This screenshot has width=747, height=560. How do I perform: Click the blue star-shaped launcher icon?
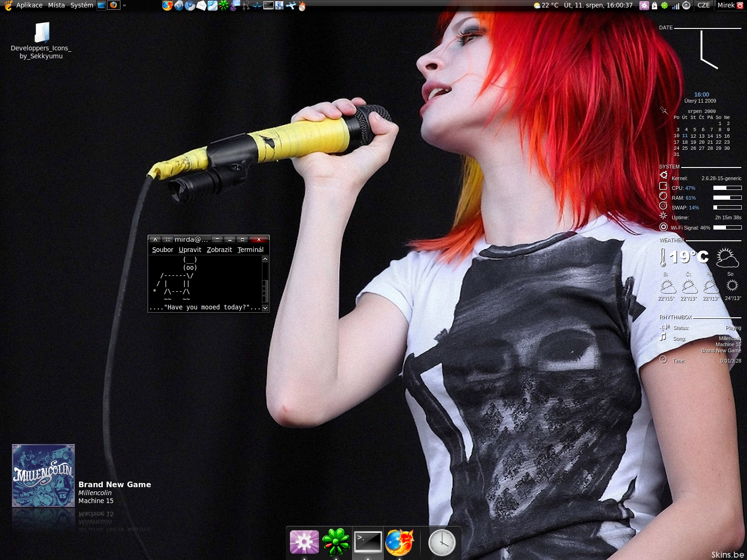point(257,6)
